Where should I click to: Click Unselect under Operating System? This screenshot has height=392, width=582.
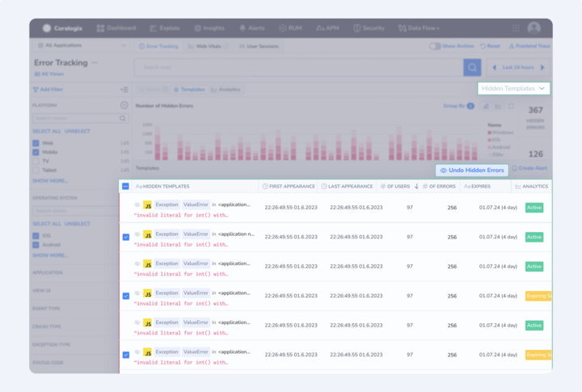point(78,224)
